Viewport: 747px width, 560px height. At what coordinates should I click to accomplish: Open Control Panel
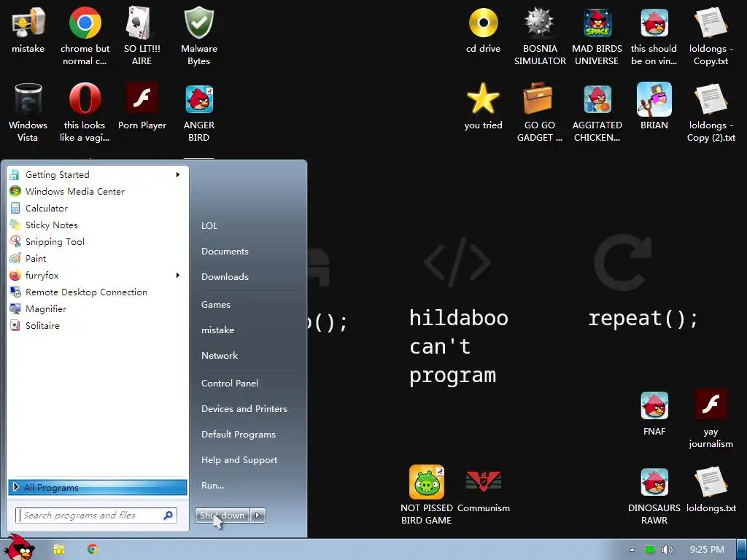(x=230, y=384)
